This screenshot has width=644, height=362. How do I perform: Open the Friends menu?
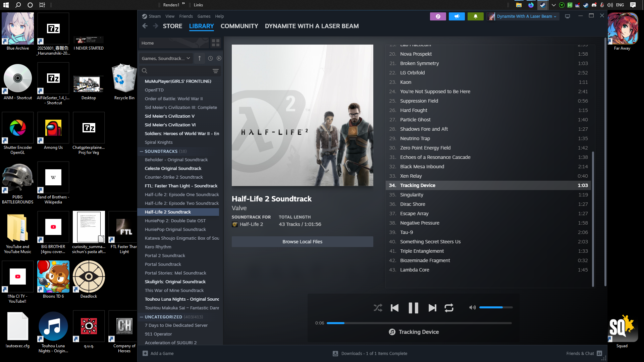pos(186,16)
